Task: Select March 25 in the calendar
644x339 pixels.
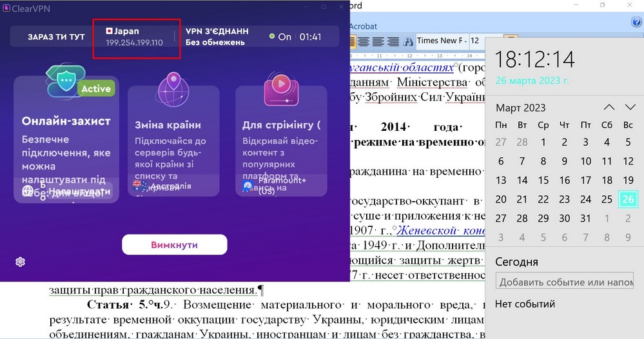Action: click(x=607, y=199)
